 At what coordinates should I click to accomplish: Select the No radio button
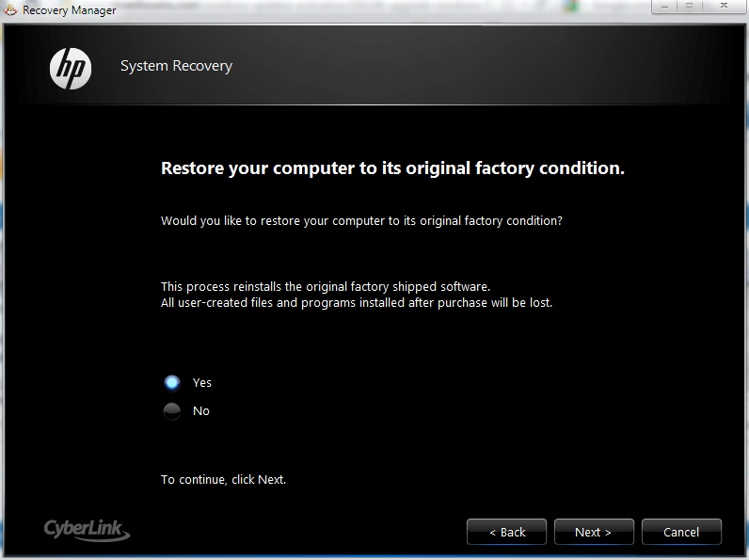click(172, 411)
